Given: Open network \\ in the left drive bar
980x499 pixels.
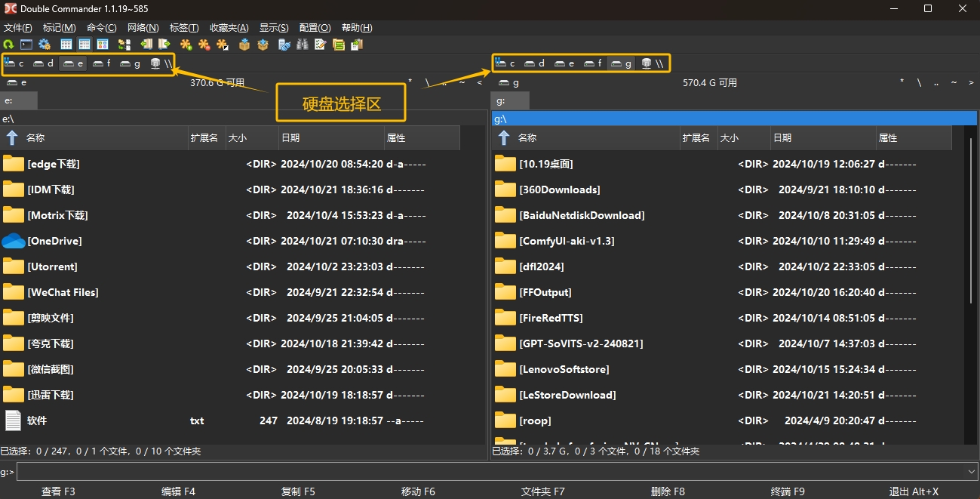Looking at the screenshot, I should (160, 63).
